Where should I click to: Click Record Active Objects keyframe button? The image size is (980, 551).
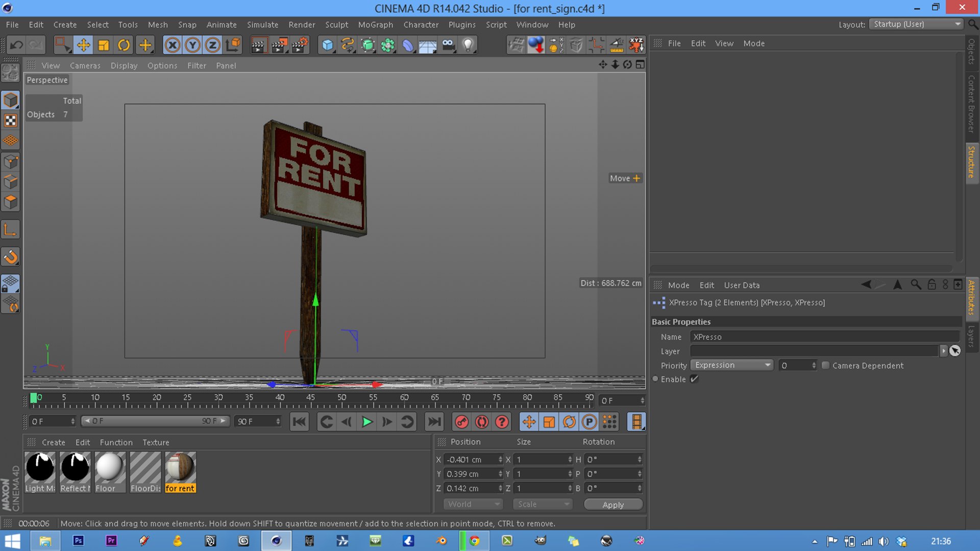462,422
